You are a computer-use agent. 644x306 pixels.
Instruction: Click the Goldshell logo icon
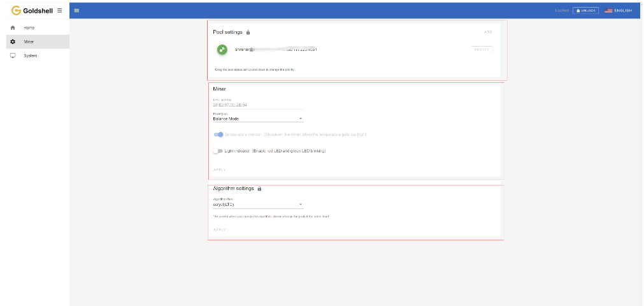coord(16,10)
